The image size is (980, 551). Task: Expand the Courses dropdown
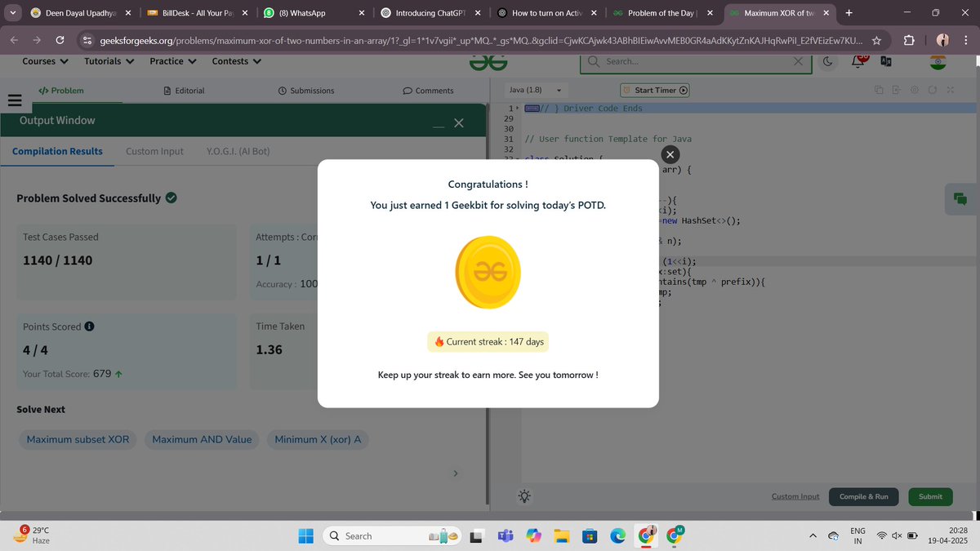(45, 61)
